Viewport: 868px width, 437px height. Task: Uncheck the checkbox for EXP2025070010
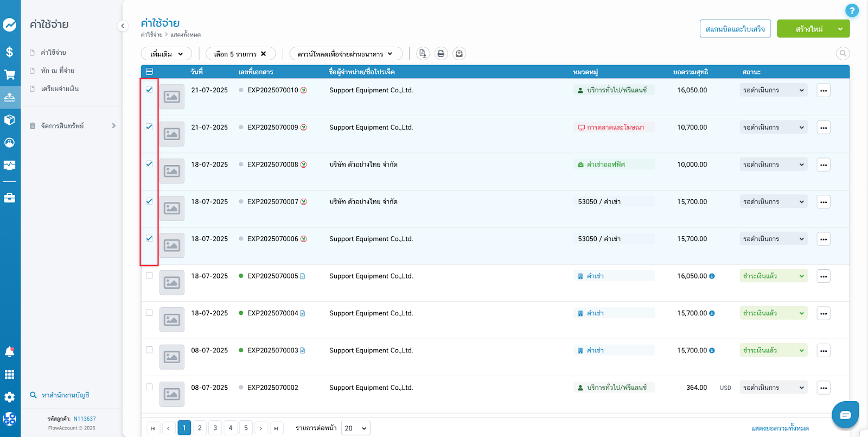(149, 90)
